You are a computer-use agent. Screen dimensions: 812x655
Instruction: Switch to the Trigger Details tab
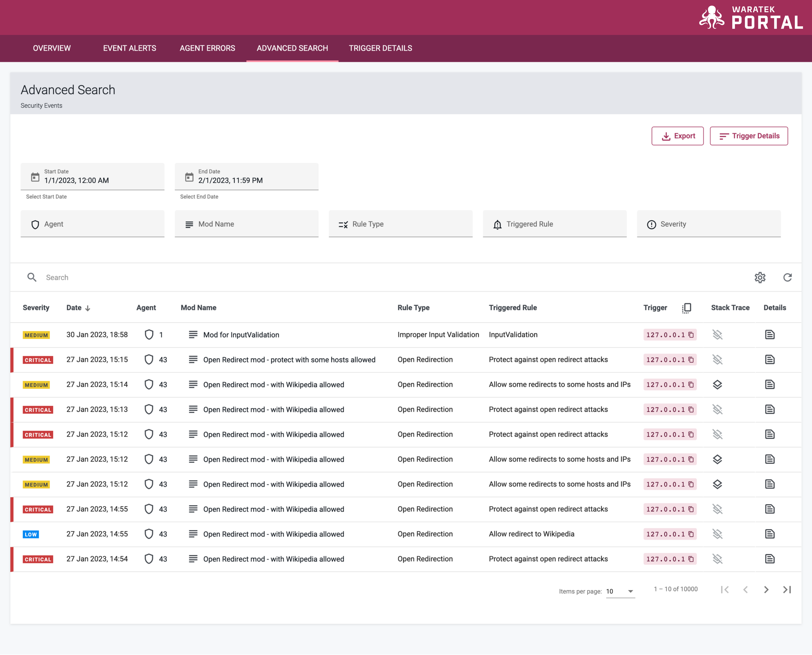click(x=380, y=48)
